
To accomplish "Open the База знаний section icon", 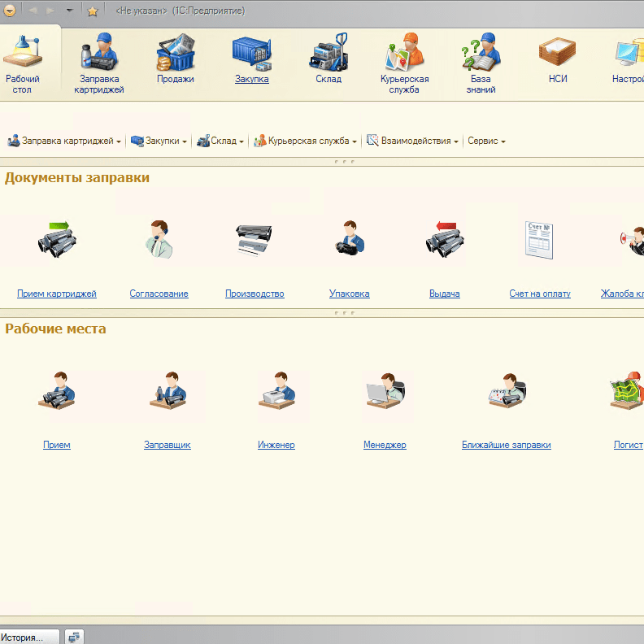I will tap(481, 51).
